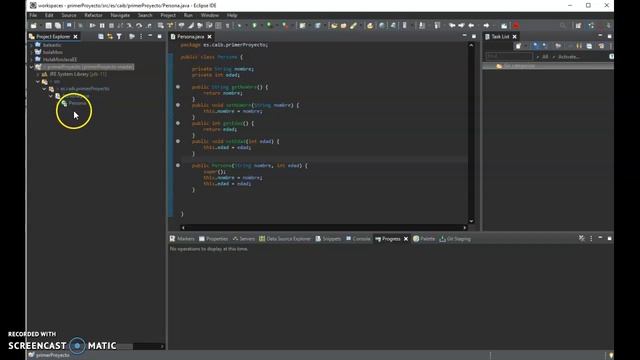640x360 pixels.
Task: Click the debug Suspend toolbar icon
Action: click(102, 26)
